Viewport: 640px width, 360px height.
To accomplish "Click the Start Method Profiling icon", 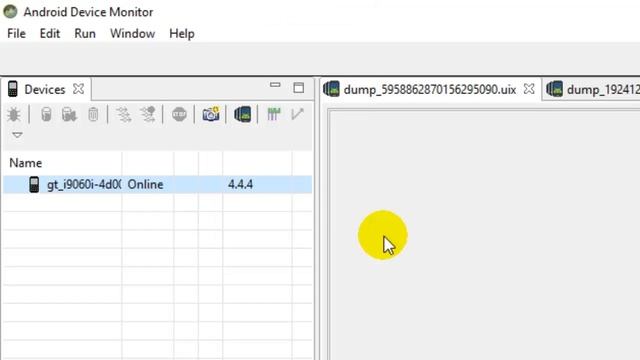I will click(148, 115).
